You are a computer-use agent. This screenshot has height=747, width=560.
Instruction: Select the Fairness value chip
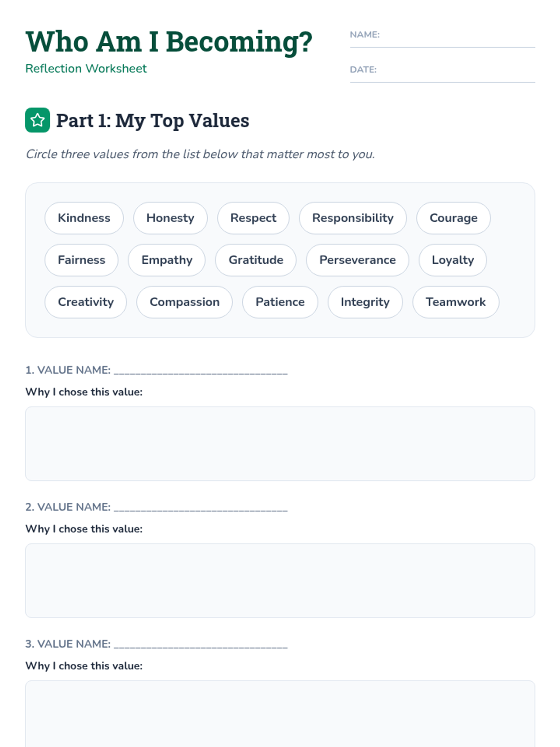(82, 260)
